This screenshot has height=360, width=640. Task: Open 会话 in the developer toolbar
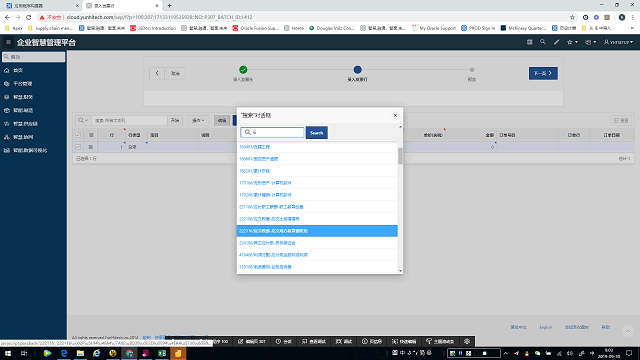click(284, 342)
